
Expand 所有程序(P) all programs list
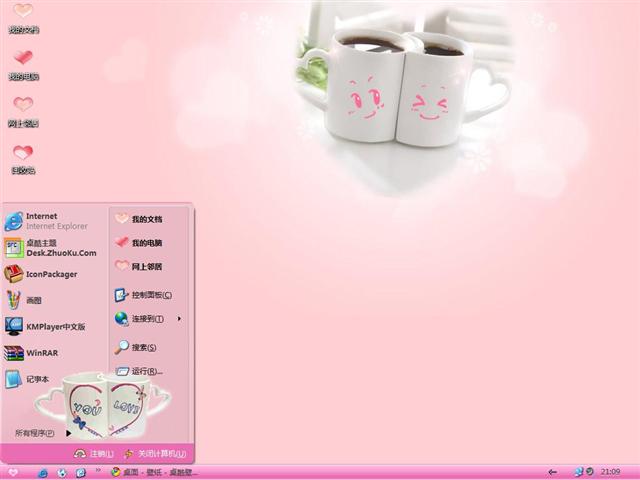(43, 433)
